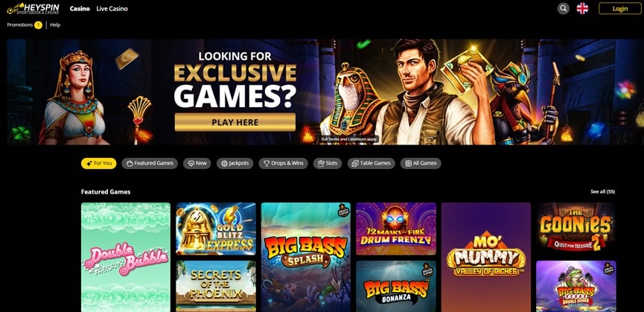
Task: Open the search magnifier icon
Action: click(563, 8)
